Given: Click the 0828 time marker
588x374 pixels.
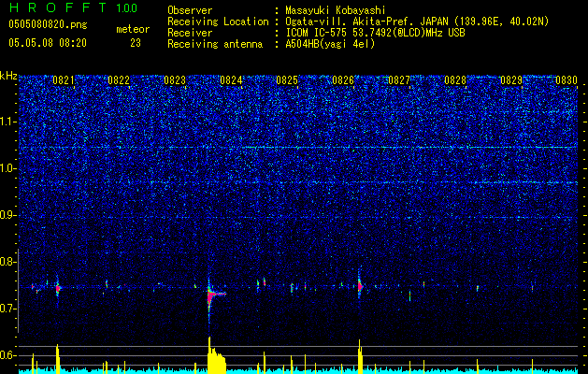Looking at the screenshot, I should pyautogui.click(x=455, y=80).
